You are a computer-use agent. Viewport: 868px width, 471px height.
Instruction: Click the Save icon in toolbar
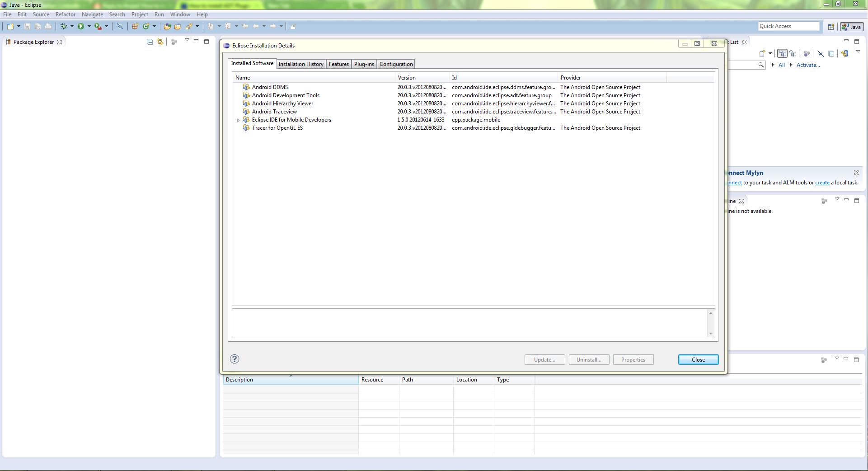[x=27, y=27]
